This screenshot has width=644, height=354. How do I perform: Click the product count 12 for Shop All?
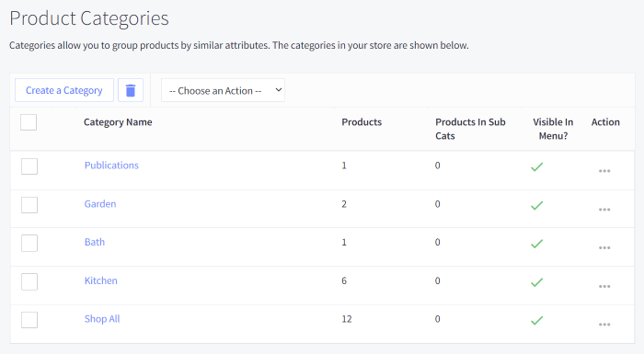pyautogui.click(x=347, y=319)
